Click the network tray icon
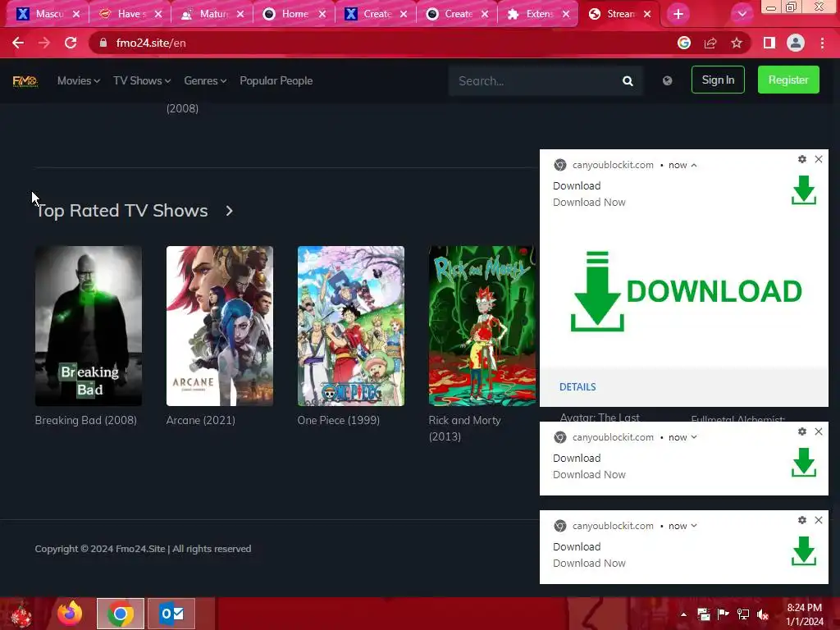The width and height of the screenshot is (840, 630). pos(743,614)
